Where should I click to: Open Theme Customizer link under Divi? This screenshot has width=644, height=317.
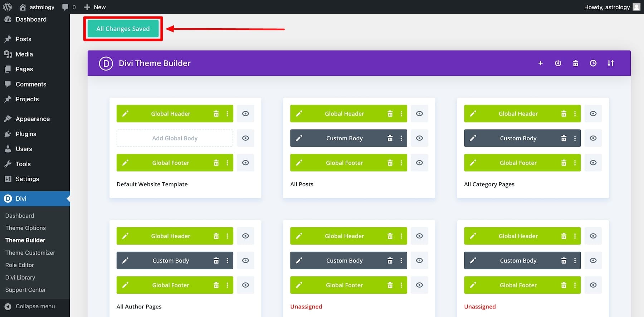30,253
